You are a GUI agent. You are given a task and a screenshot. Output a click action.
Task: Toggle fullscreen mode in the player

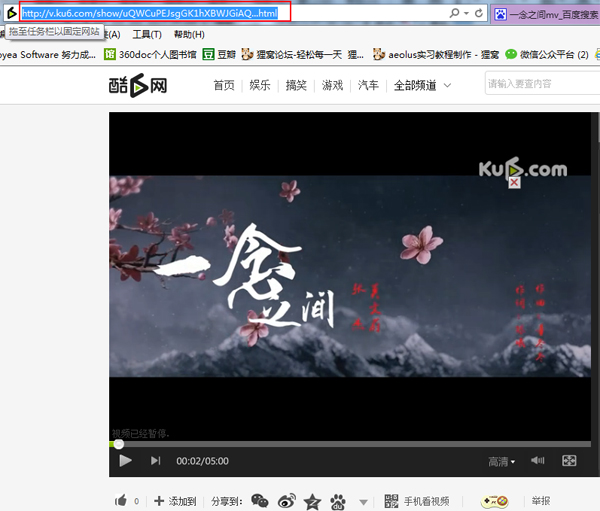(x=569, y=460)
